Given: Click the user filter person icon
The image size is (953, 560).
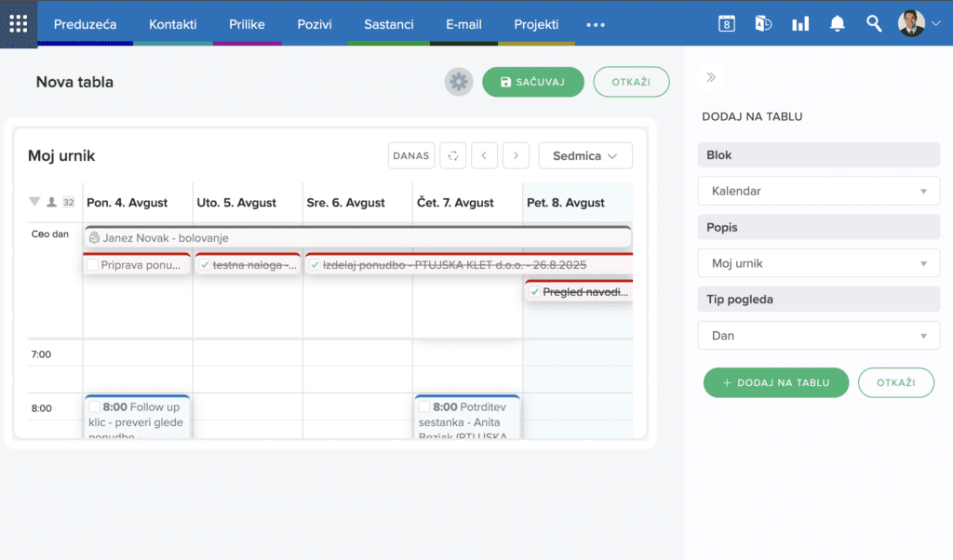Looking at the screenshot, I should coord(52,202).
